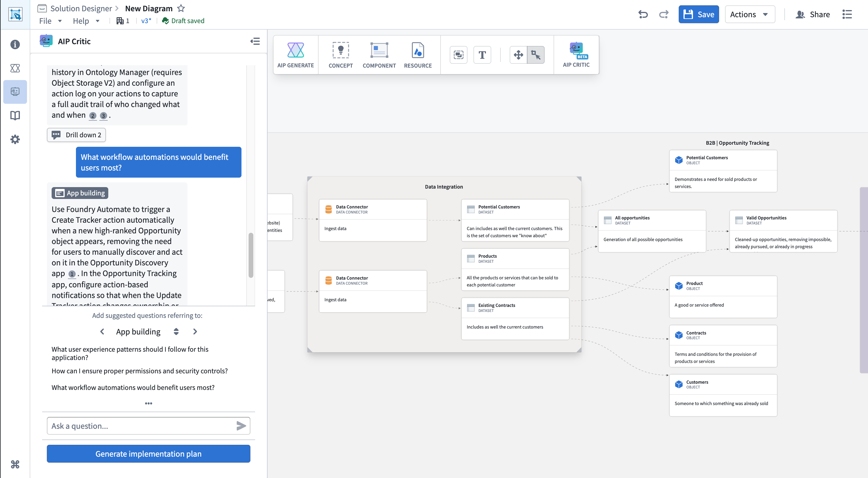Click the chat panel scrollbar thumb
This screenshot has height=478, width=868.
251,255
